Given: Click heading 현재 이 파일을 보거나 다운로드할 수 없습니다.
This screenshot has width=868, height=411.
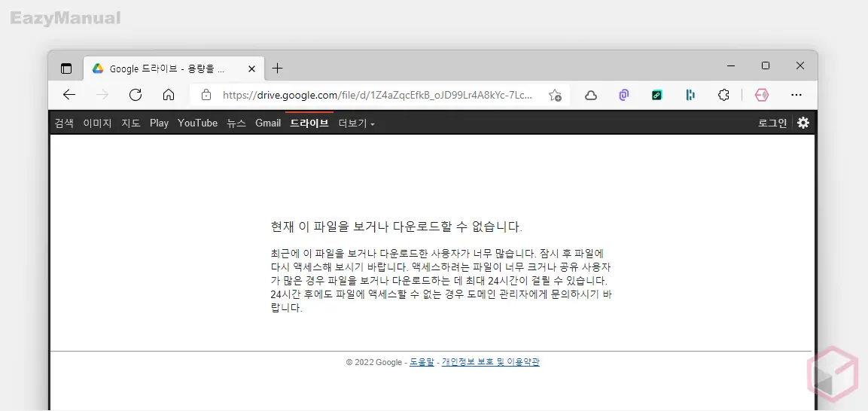Looking at the screenshot, I should (397, 227).
